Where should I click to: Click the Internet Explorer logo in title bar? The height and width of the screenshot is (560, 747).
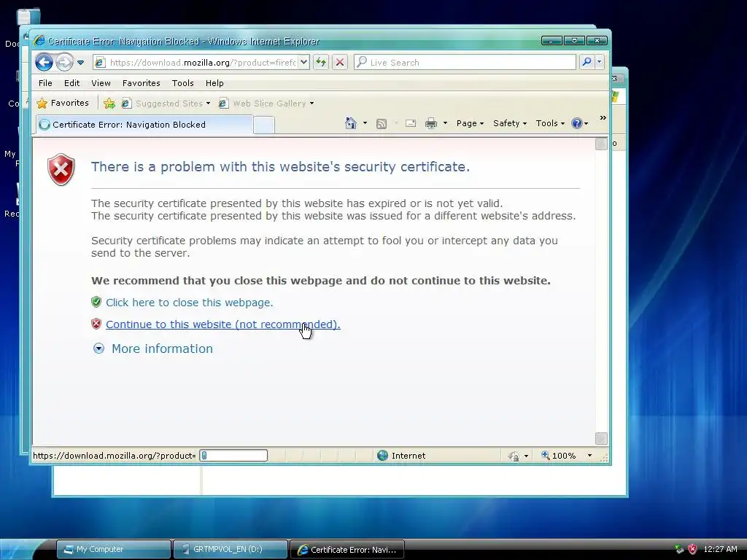[x=39, y=41]
